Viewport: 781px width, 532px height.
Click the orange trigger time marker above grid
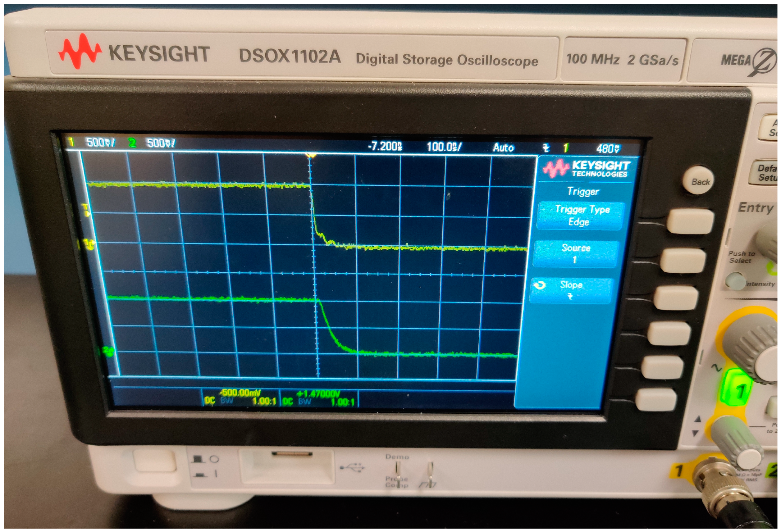pyautogui.click(x=311, y=156)
